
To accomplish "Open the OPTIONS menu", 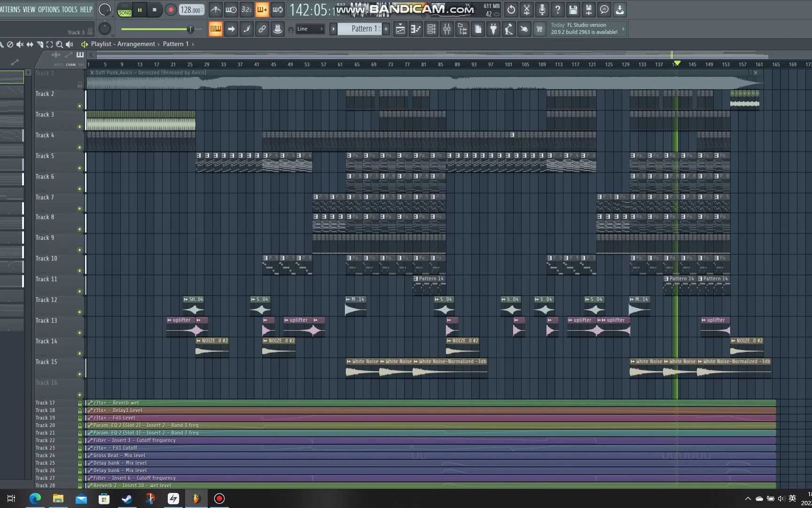I will click(x=49, y=9).
